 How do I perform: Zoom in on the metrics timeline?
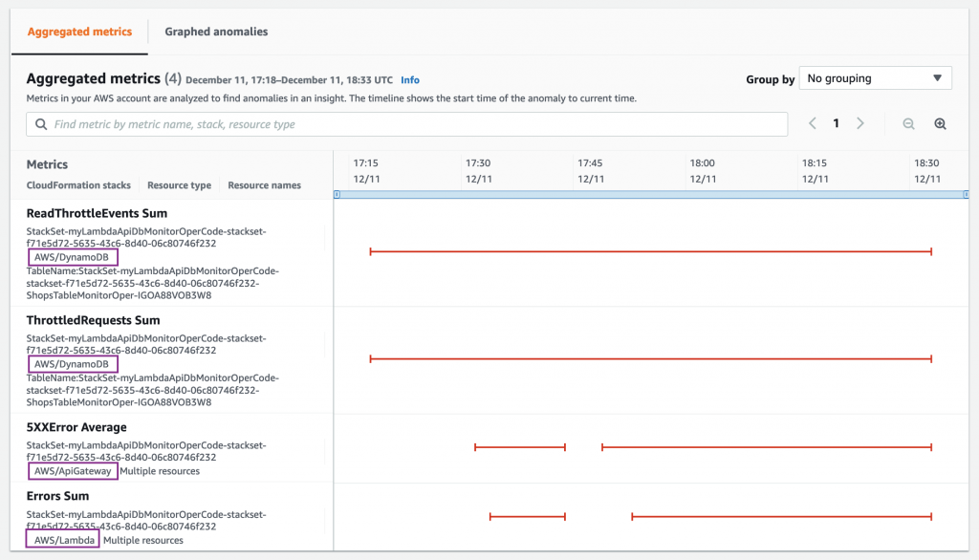coord(940,124)
